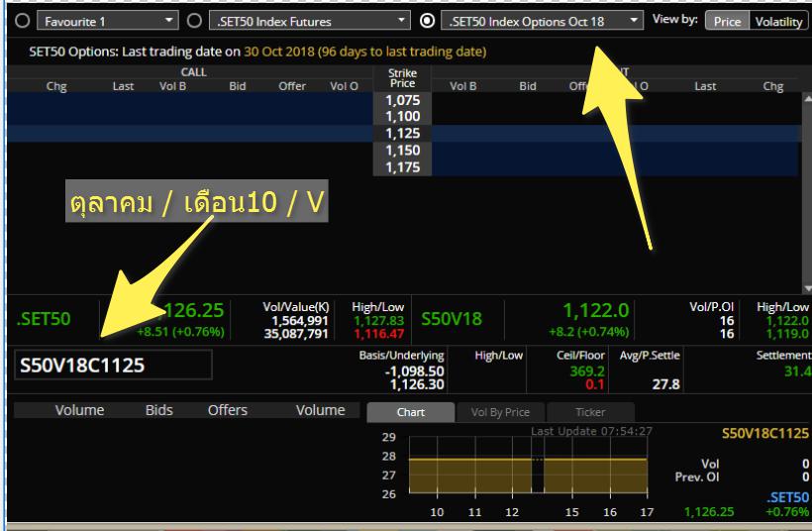The height and width of the screenshot is (531, 812).
Task: Click the blue .SET50 label beside chart
Action: tap(787, 497)
